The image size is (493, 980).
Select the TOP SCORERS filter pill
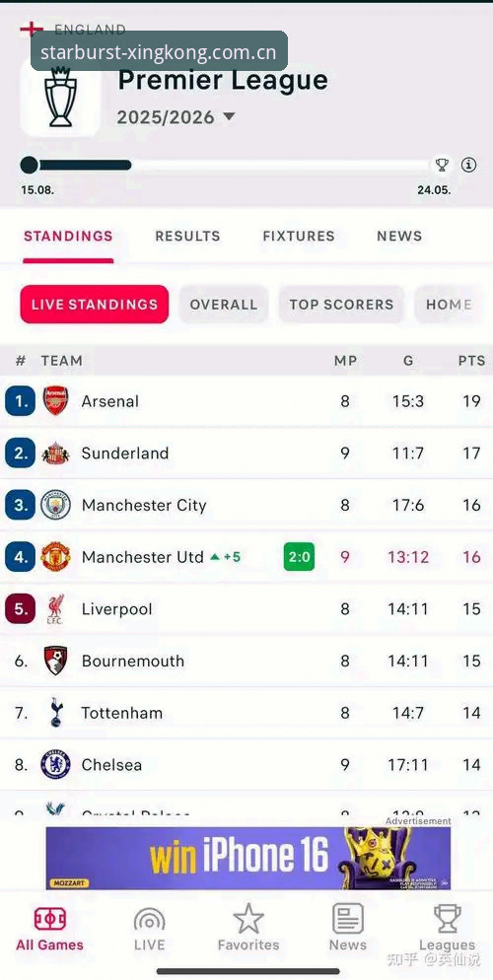[x=341, y=305]
